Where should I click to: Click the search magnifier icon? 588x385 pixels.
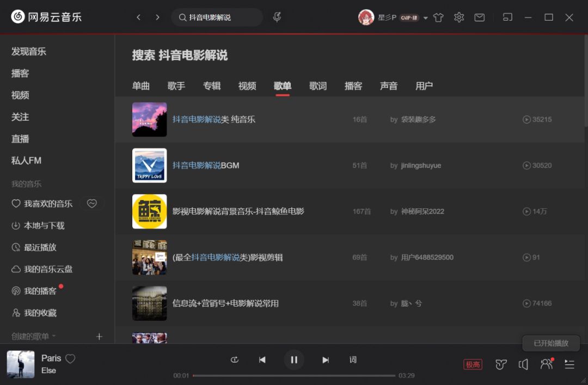182,17
